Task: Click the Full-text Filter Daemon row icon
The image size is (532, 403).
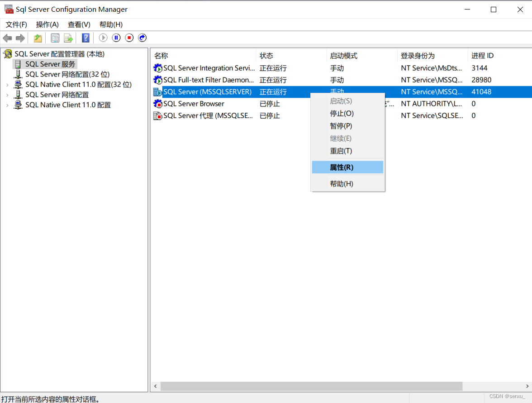Action: (158, 80)
